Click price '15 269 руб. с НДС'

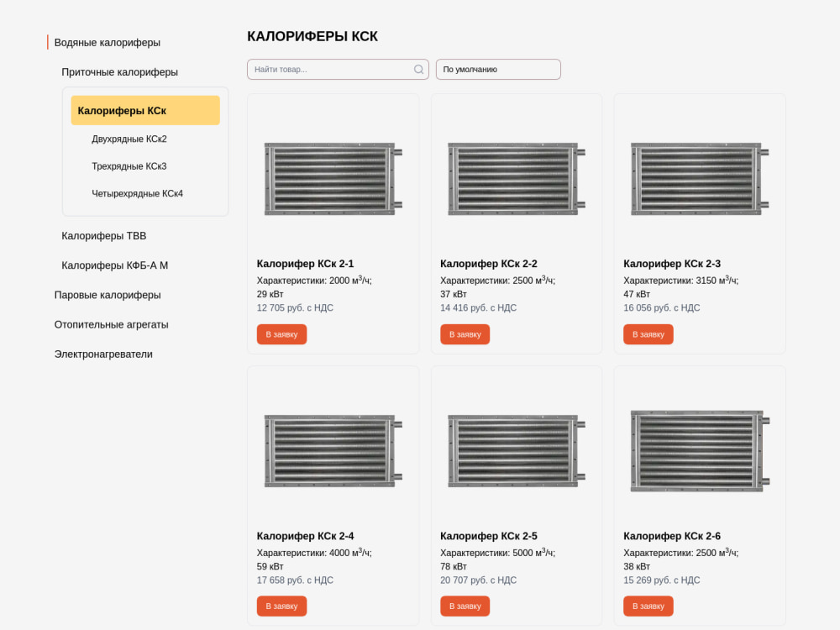click(x=662, y=580)
